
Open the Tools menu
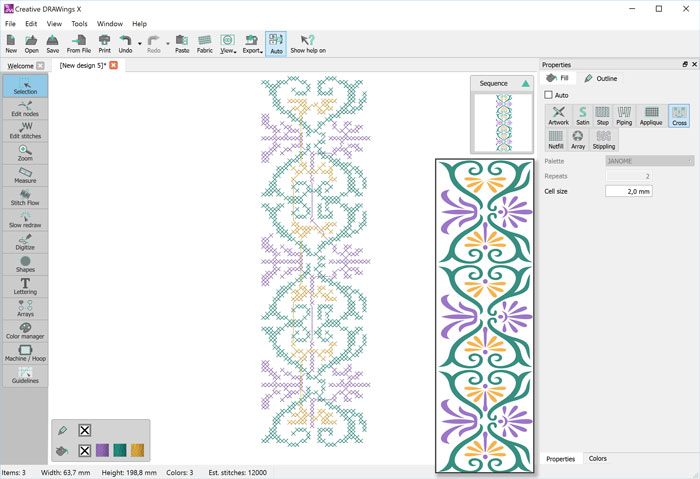[x=79, y=23]
